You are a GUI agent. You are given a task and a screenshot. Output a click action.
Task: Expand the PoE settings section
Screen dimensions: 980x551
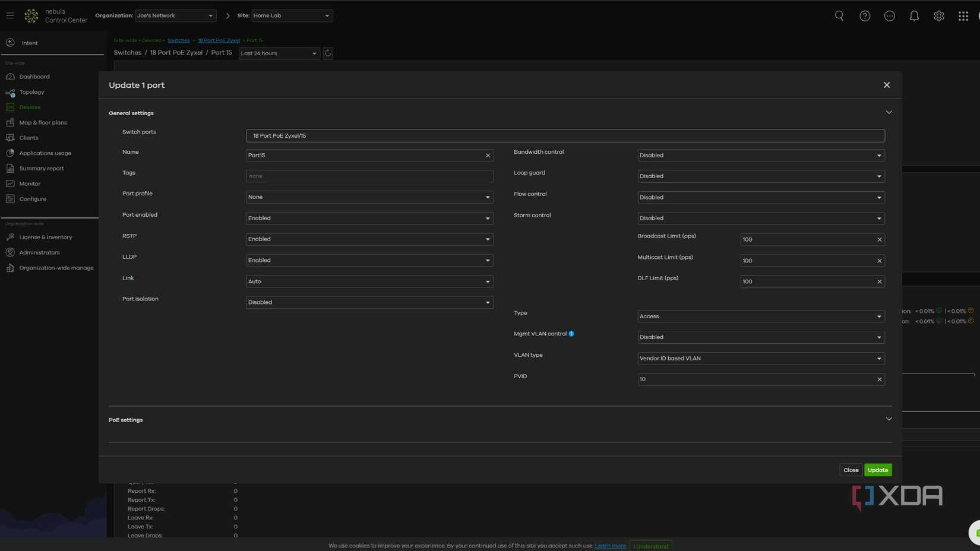(889, 419)
